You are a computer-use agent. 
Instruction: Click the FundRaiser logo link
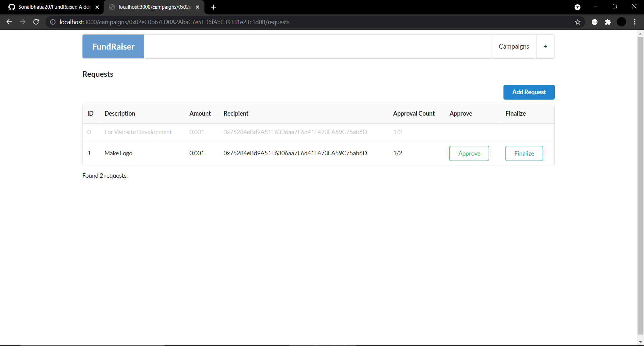point(113,46)
